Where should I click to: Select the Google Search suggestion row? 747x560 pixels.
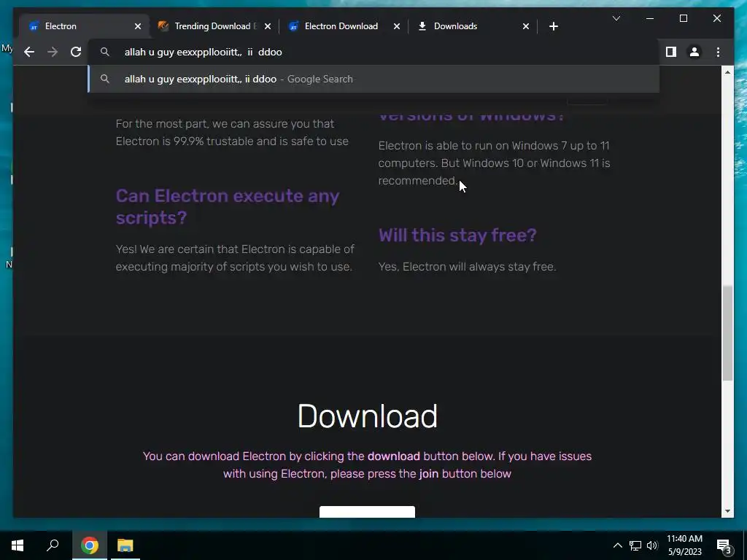pos(374,79)
